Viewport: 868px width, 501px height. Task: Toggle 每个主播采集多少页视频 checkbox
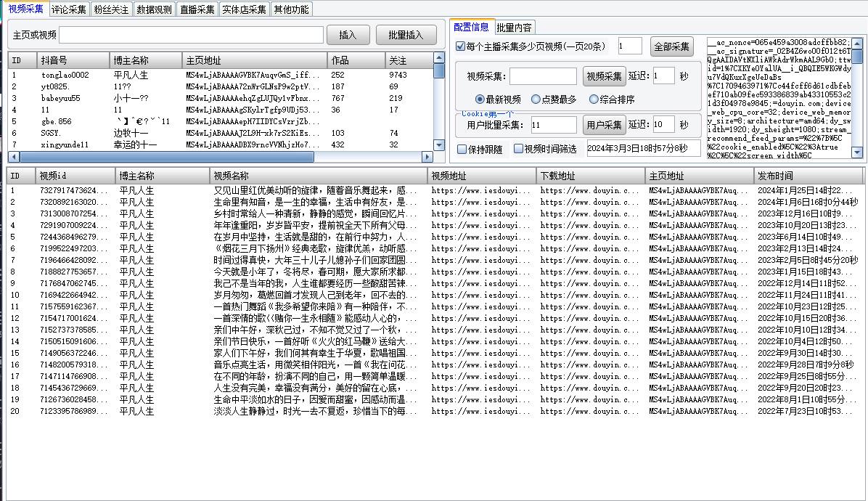(461, 46)
